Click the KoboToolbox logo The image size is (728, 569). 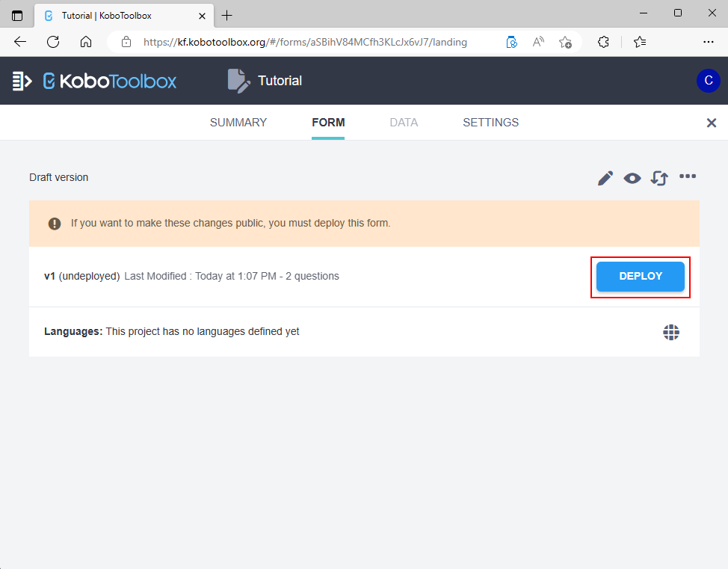pyautogui.click(x=110, y=81)
